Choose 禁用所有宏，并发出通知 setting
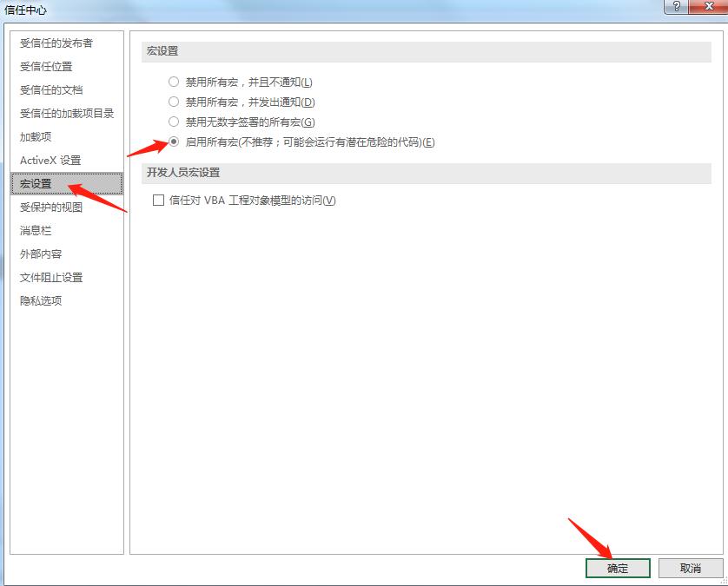 [x=175, y=102]
